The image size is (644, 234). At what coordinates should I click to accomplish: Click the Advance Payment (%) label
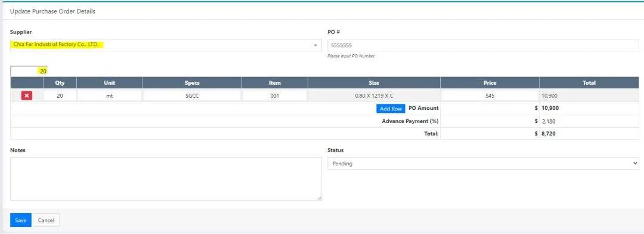point(410,121)
